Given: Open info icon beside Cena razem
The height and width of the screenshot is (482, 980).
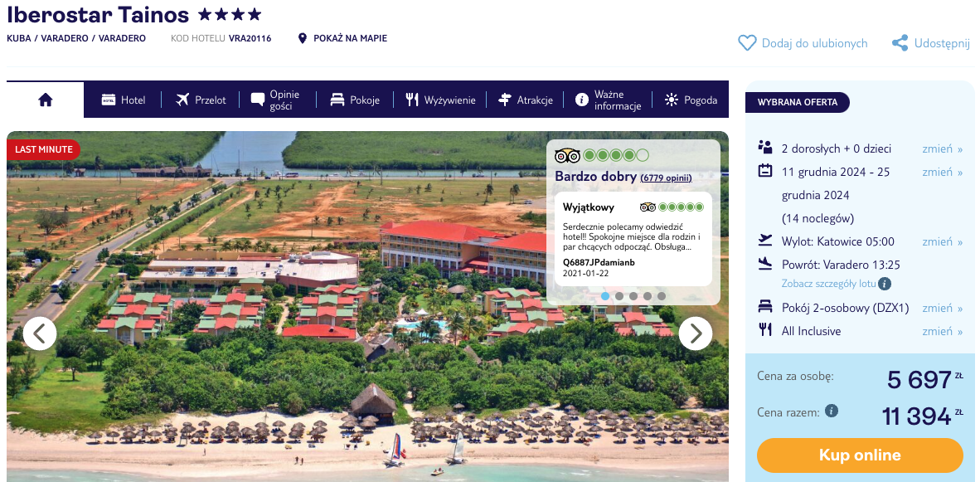Looking at the screenshot, I should coord(832,411).
